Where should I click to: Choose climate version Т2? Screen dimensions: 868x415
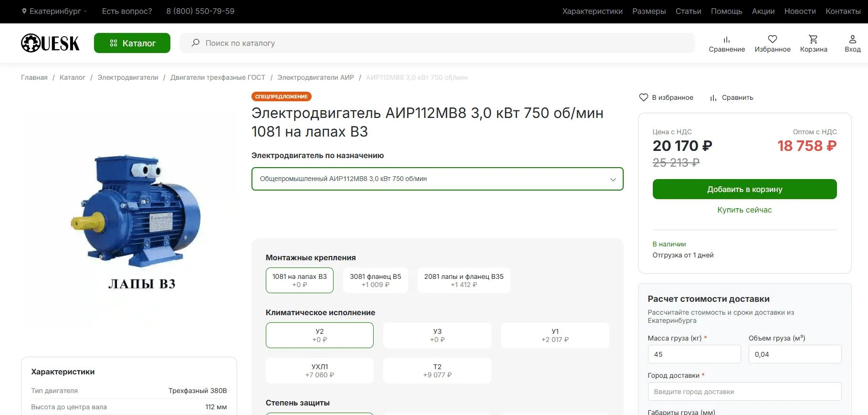[437, 371]
